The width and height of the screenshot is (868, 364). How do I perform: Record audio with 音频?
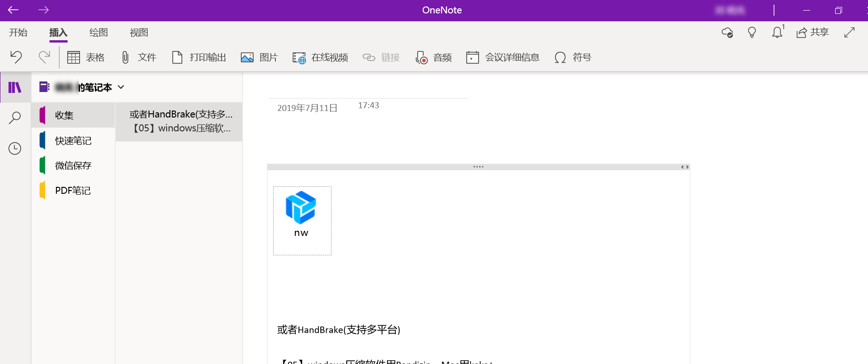[433, 57]
